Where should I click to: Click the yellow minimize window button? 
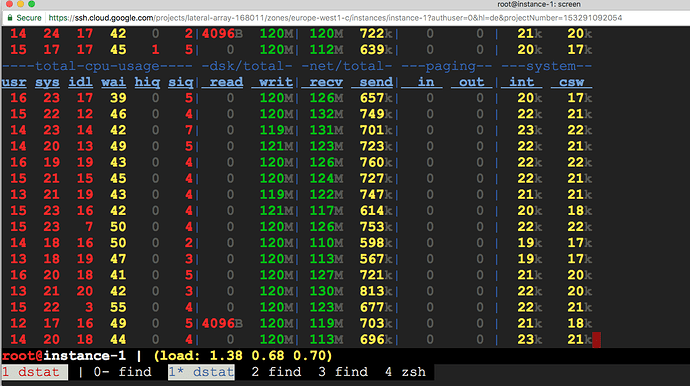20,4
